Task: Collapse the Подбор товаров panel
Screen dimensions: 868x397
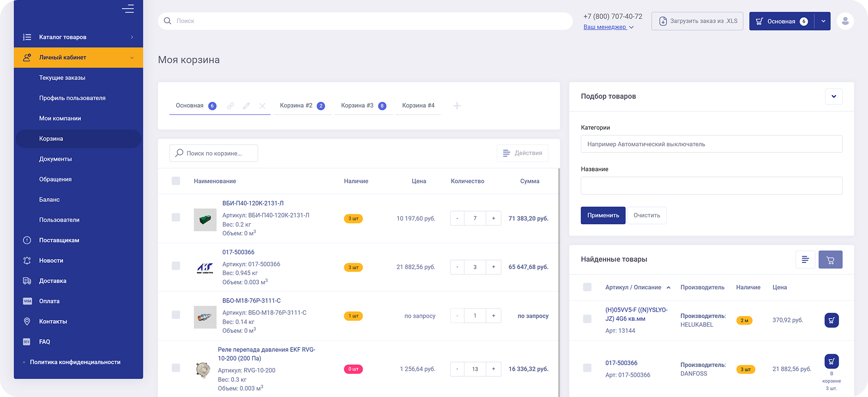Action: click(833, 96)
